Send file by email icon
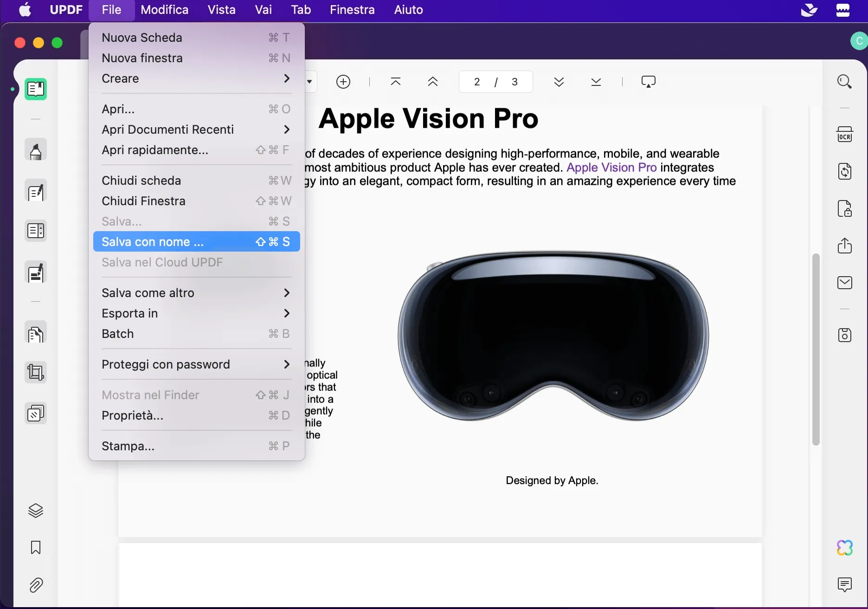Viewport: 868px width, 609px height. point(845,283)
